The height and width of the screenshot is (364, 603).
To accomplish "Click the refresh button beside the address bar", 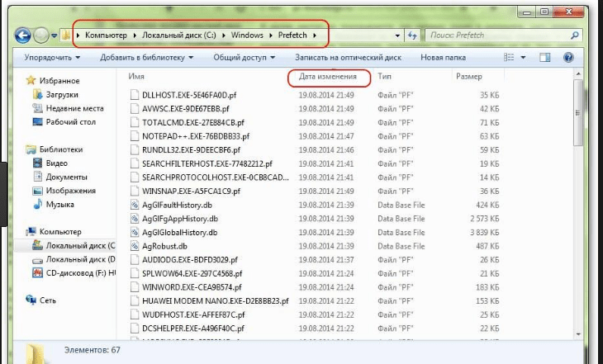I will [411, 35].
